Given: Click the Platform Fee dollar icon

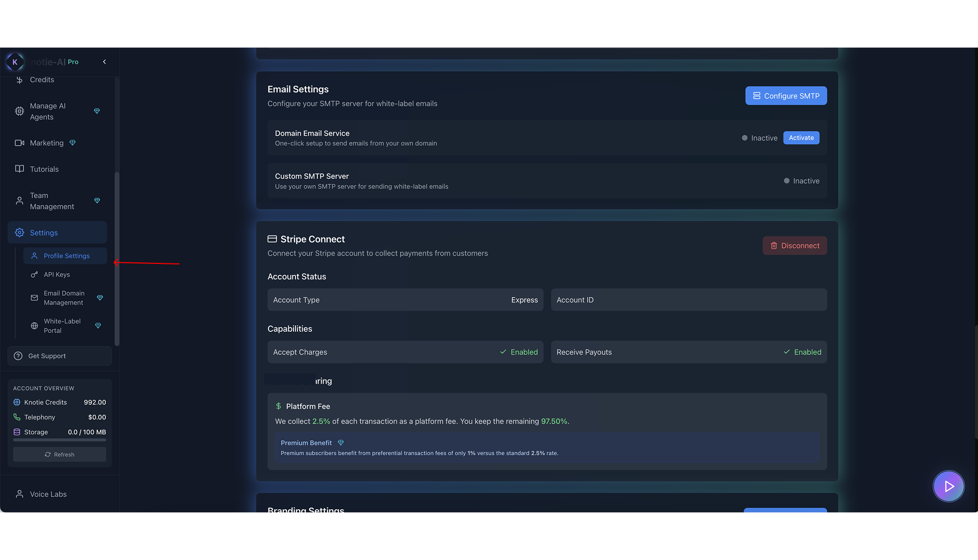Looking at the screenshot, I should [278, 407].
